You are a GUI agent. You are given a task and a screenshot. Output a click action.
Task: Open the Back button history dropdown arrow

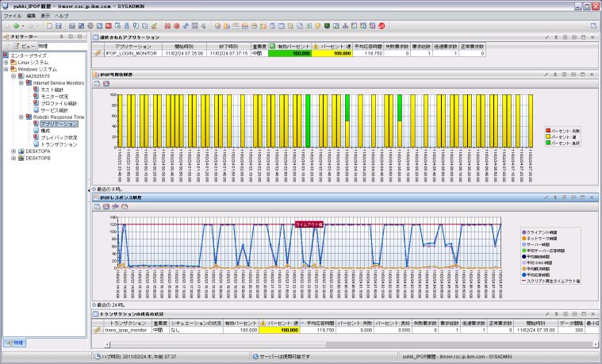pos(23,26)
